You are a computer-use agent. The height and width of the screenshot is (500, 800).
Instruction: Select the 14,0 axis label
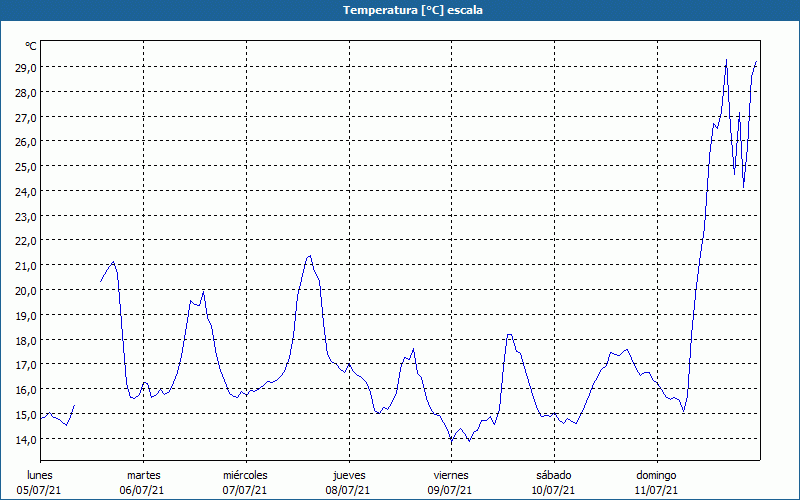tap(26, 440)
